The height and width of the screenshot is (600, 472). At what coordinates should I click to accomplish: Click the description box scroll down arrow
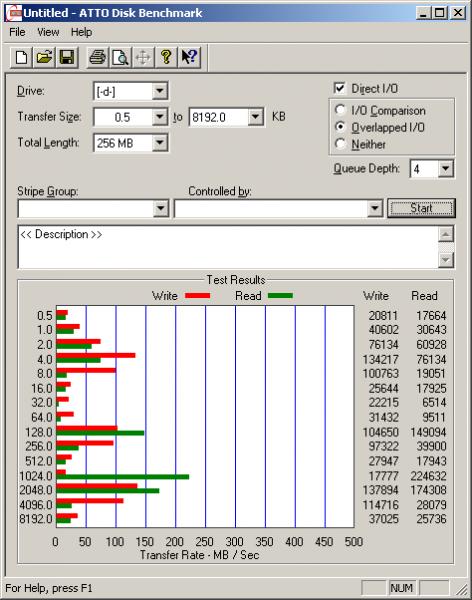coord(446,260)
